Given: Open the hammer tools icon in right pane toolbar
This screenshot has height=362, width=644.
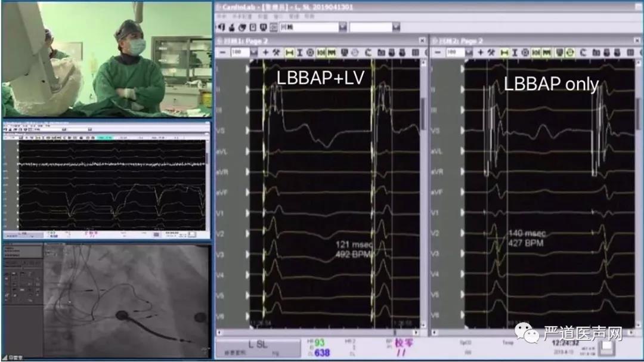Looking at the screenshot, I should click(x=491, y=53).
